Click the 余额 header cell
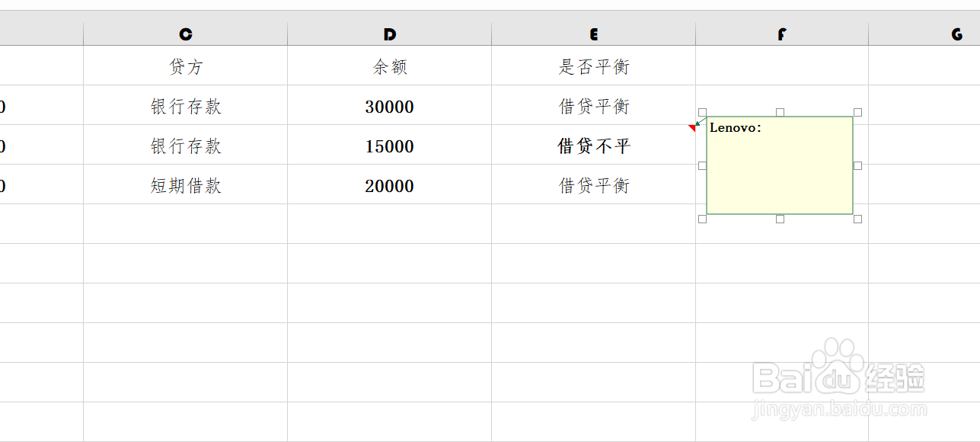The height and width of the screenshot is (442, 980). 390,66
